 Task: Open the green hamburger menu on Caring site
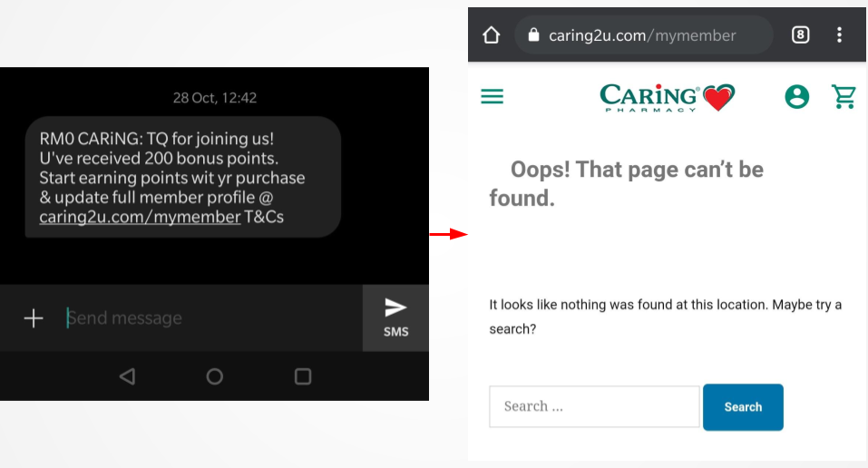click(493, 96)
